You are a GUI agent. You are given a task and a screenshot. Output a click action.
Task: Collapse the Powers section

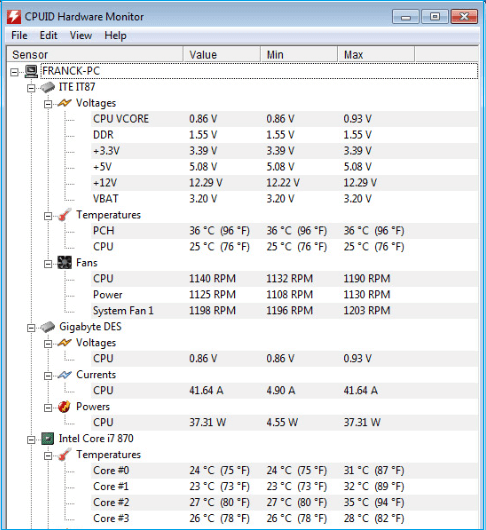(x=48, y=408)
